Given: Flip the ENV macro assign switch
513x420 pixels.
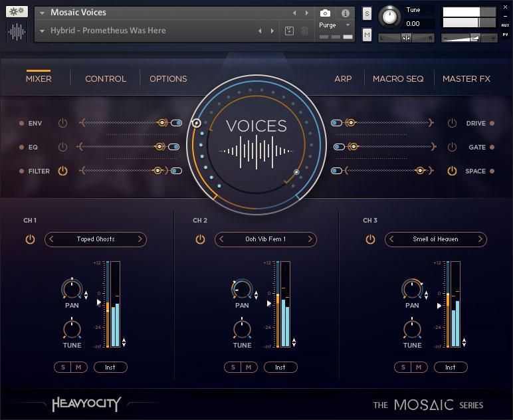Looking at the screenshot, I should [x=176, y=123].
